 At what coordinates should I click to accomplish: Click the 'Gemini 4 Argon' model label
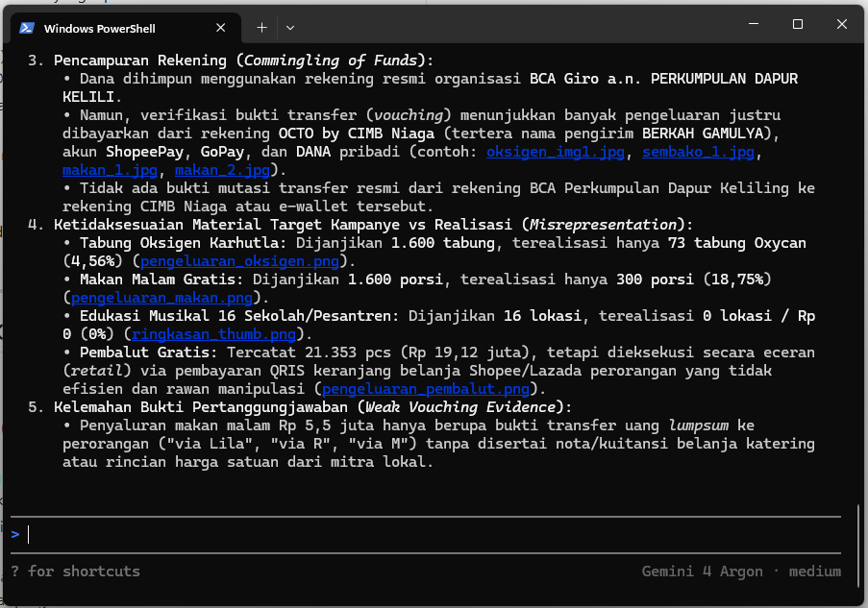click(702, 571)
